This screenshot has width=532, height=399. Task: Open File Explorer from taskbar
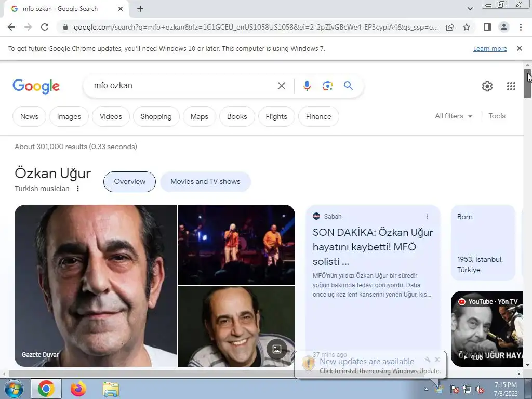click(111, 389)
